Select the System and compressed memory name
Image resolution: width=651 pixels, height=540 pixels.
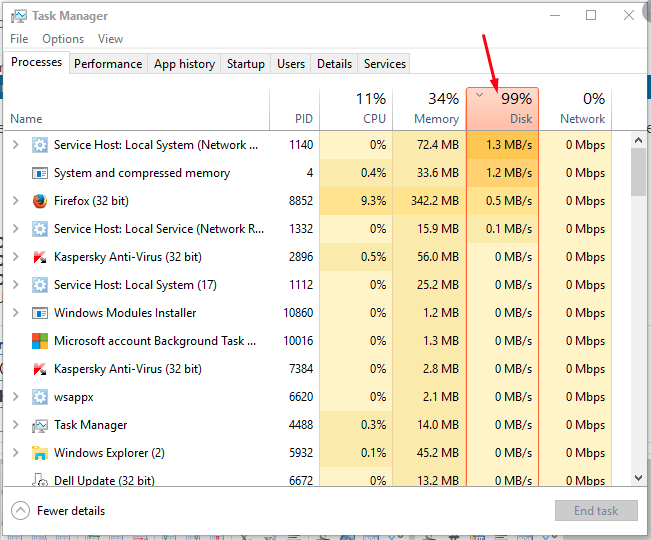[x=142, y=173]
